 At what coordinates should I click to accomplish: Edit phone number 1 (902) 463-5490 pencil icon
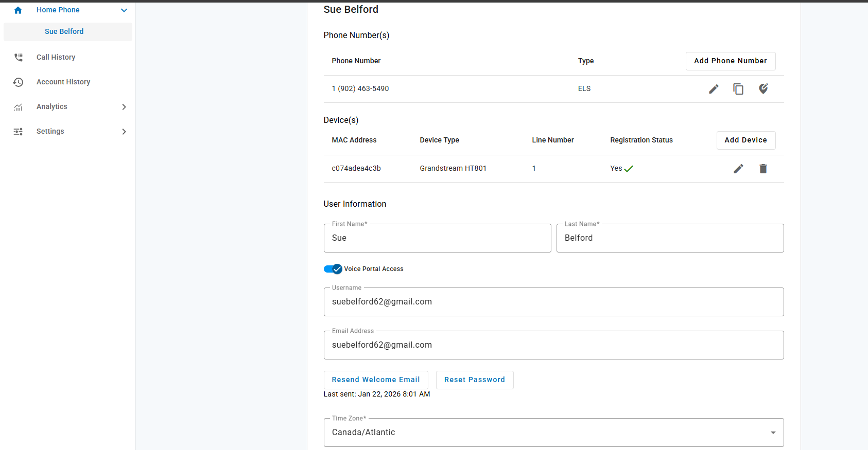point(714,89)
